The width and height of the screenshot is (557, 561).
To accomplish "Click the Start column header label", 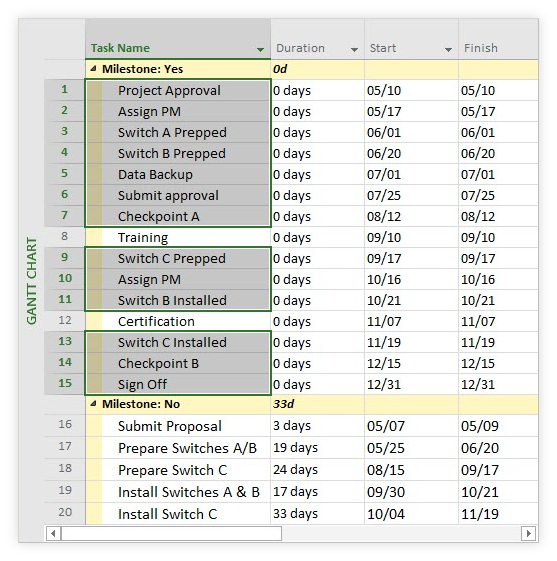I will tap(383, 48).
